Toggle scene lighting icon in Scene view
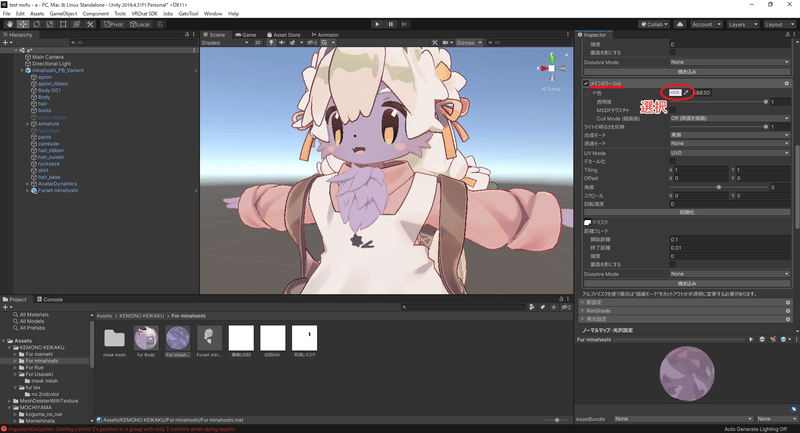This screenshot has height=433, width=800. (x=271, y=43)
